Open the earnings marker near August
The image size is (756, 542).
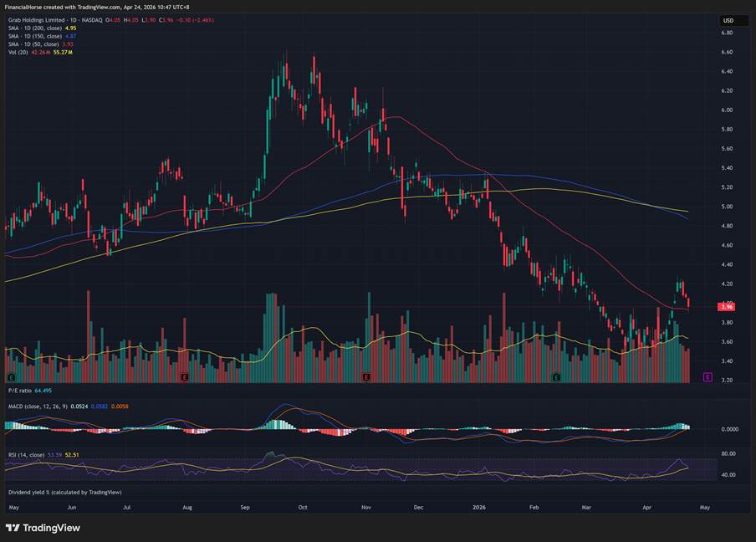click(x=183, y=378)
